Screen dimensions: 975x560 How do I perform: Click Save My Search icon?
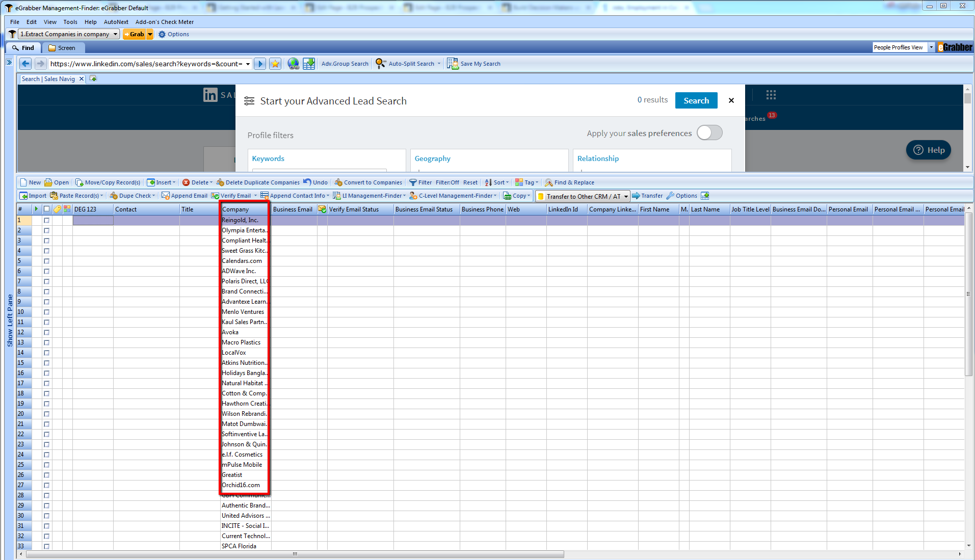point(453,64)
